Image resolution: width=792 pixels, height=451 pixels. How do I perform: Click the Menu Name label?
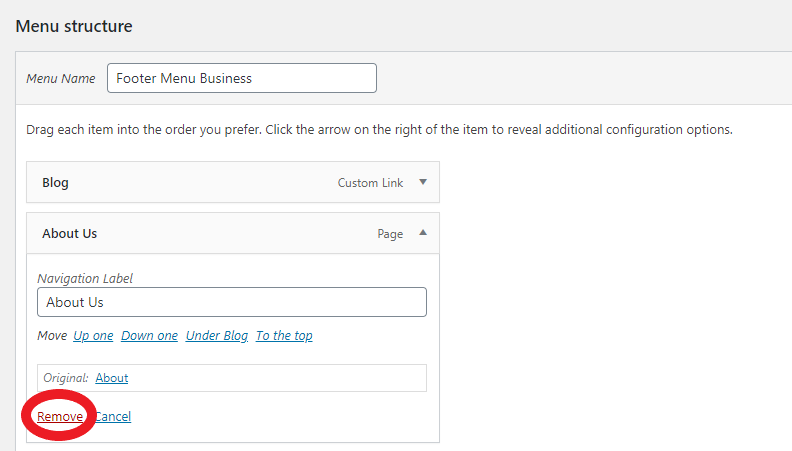pyautogui.click(x=61, y=78)
